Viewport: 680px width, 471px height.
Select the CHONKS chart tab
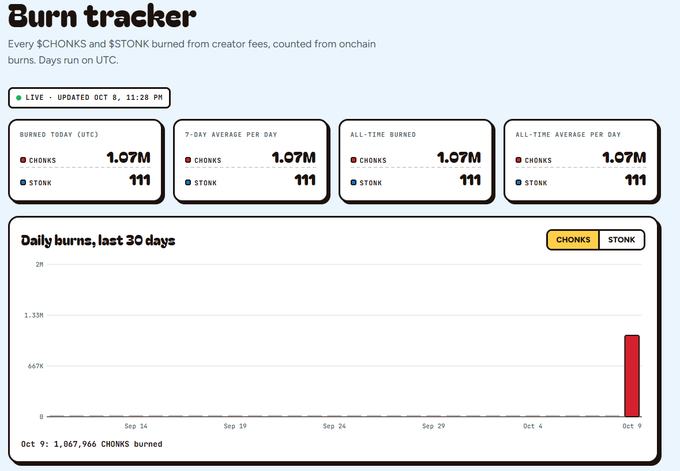coord(573,240)
